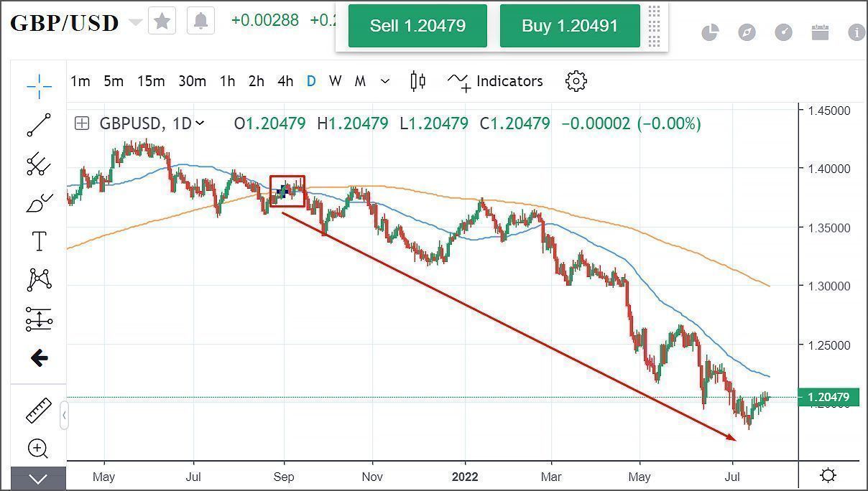Toggle the price alert bell
Screen dimensions: 868x491
click(201, 21)
